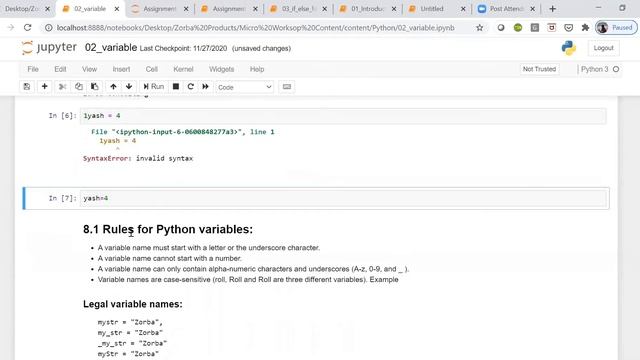This screenshot has width=640, height=360.
Task: Restart the kernel with the circular arrow
Action: coord(191,87)
